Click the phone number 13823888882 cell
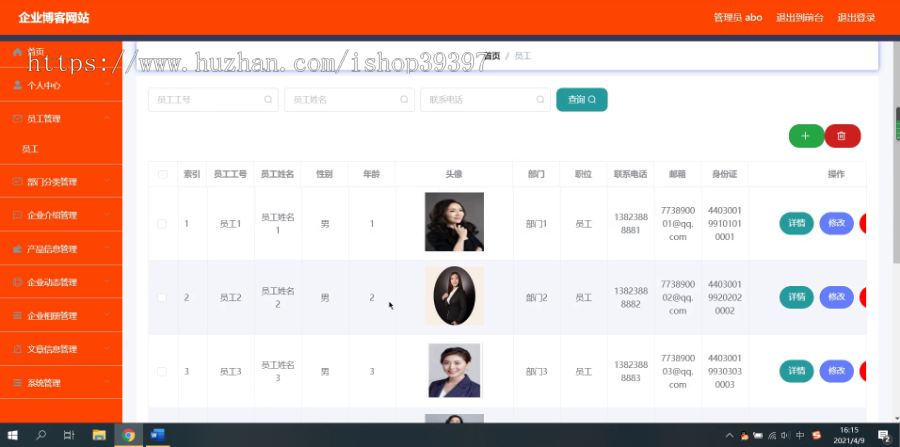The width and height of the screenshot is (900, 447). [630, 297]
